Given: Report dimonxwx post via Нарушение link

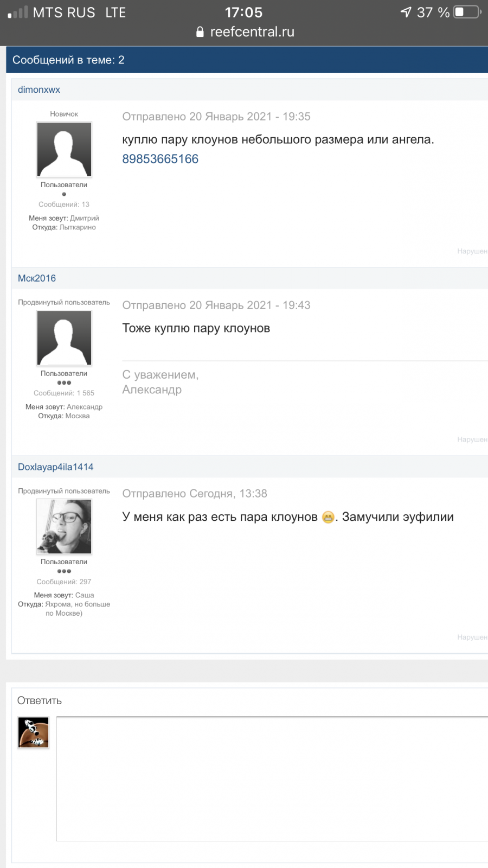Looking at the screenshot, I should (472, 251).
